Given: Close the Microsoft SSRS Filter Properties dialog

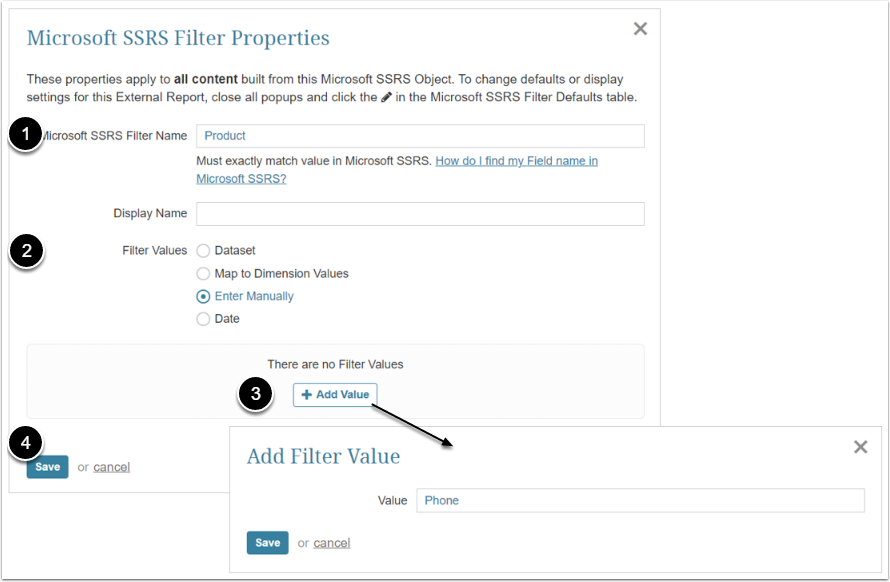Looking at the screenshot, I should point(640,29).
